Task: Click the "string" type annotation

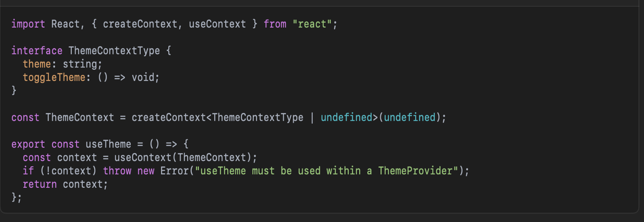Action: tap(80, 64)
